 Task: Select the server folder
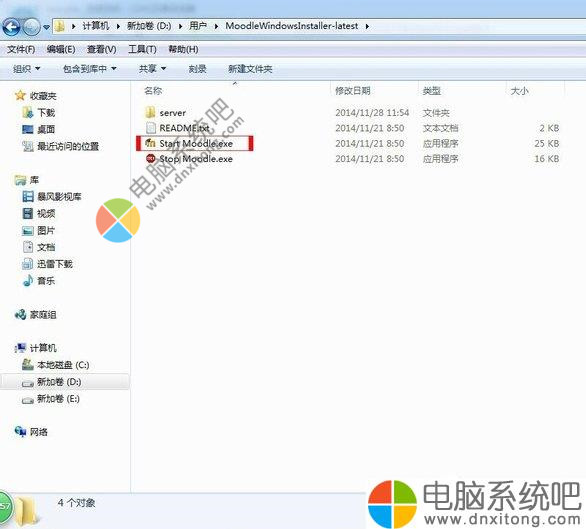(x=165, y=113)
